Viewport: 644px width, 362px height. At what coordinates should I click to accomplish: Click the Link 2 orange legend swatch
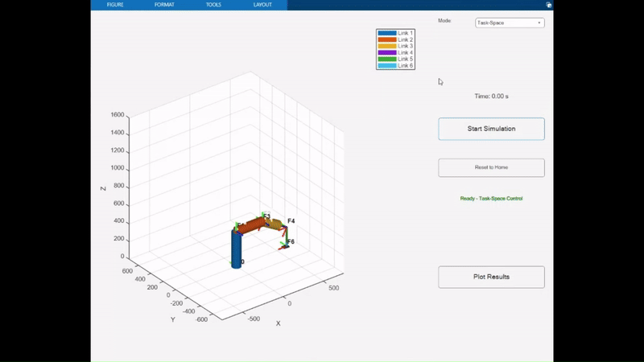point(387,39)
